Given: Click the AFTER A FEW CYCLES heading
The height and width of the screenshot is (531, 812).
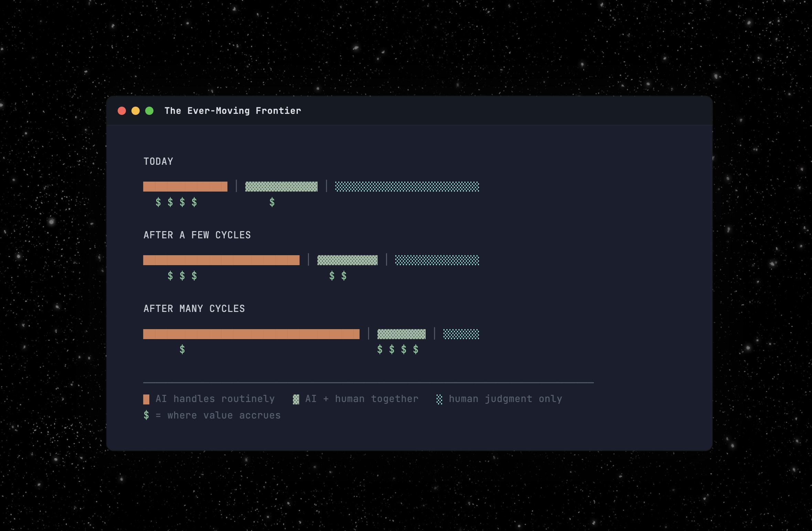Looking at the screenshot, I should click(x=197, y=235).
